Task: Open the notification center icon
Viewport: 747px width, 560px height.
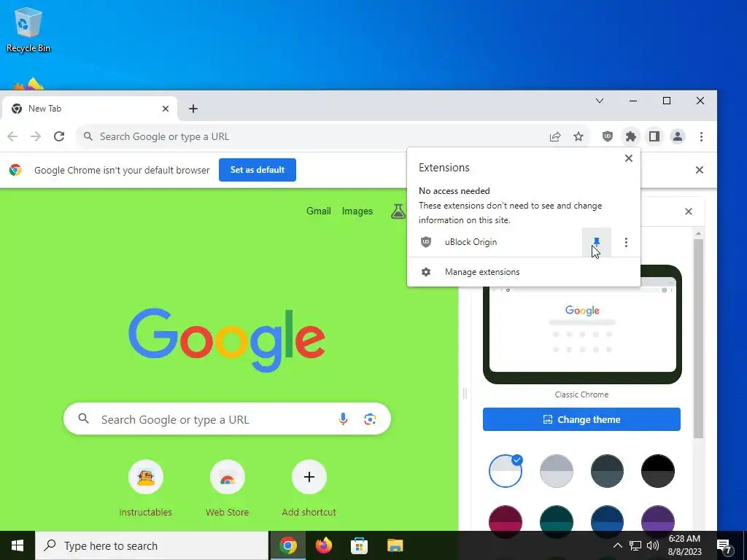Action: tap(724, 546)
